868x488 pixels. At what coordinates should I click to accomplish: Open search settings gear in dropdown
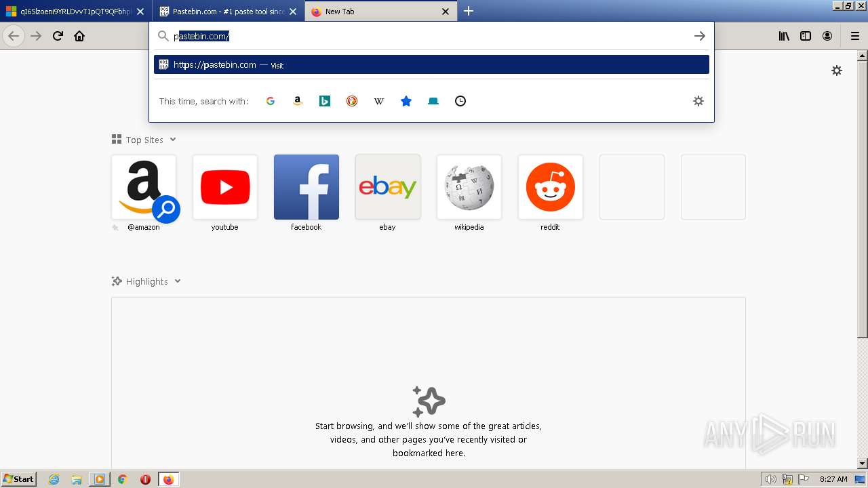[698, 101]
